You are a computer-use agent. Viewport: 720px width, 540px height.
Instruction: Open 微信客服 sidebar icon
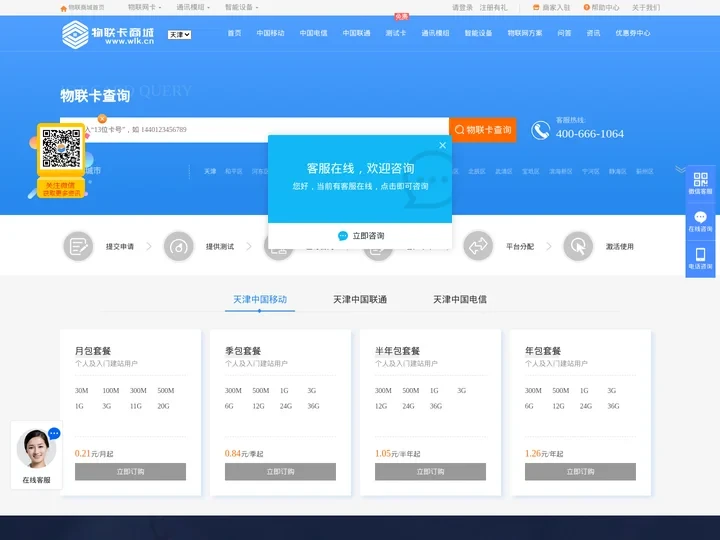click(700, 183)
